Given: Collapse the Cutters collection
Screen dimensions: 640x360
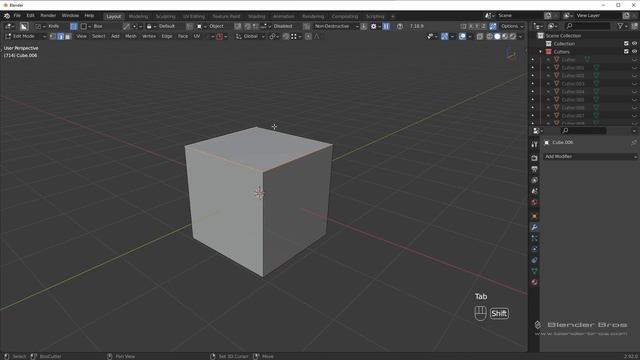Looking at the screenshot, I should coord(540,52).
